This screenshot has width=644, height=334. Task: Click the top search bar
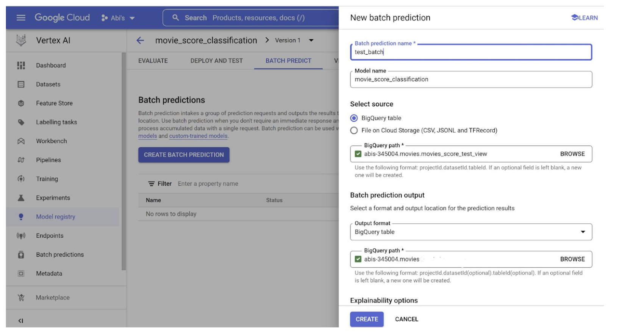click(251, 18)
